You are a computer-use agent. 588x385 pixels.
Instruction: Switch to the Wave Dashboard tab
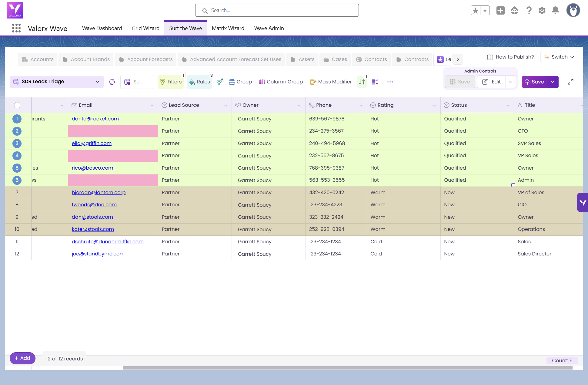102,28
